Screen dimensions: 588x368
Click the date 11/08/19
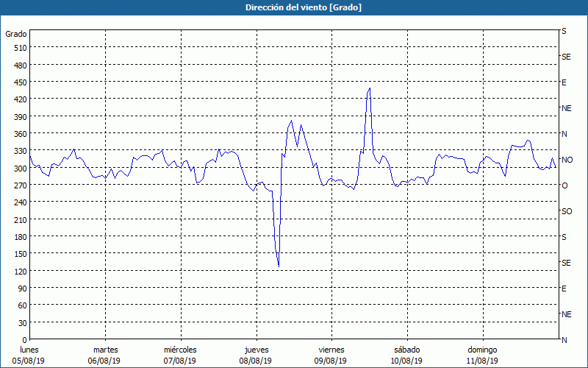(482, 361)
